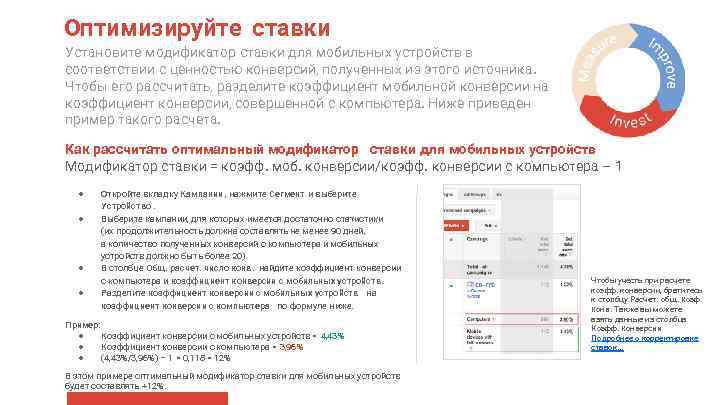The width and height of the screenshot is (720, 405).
Task: Click the red heading 'Как рассчитать оптимальный модификатор'
Action: [x=212, y=149]
